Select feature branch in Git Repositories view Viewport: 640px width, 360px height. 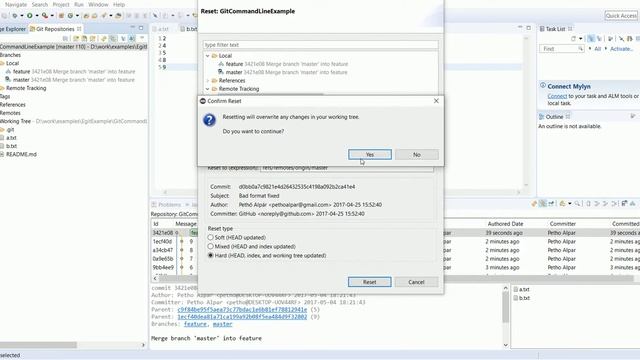[x=70, y=71]
